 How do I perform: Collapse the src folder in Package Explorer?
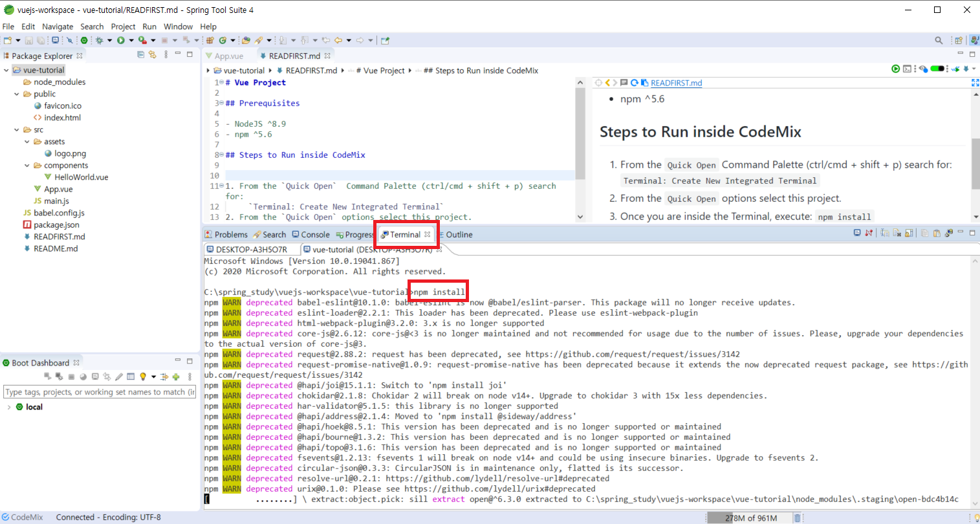16,129
